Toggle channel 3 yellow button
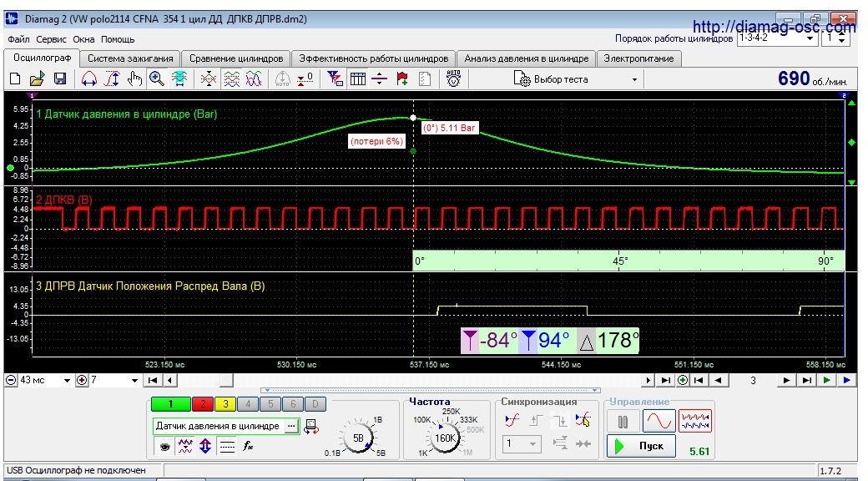 click(x=225, y=404)
